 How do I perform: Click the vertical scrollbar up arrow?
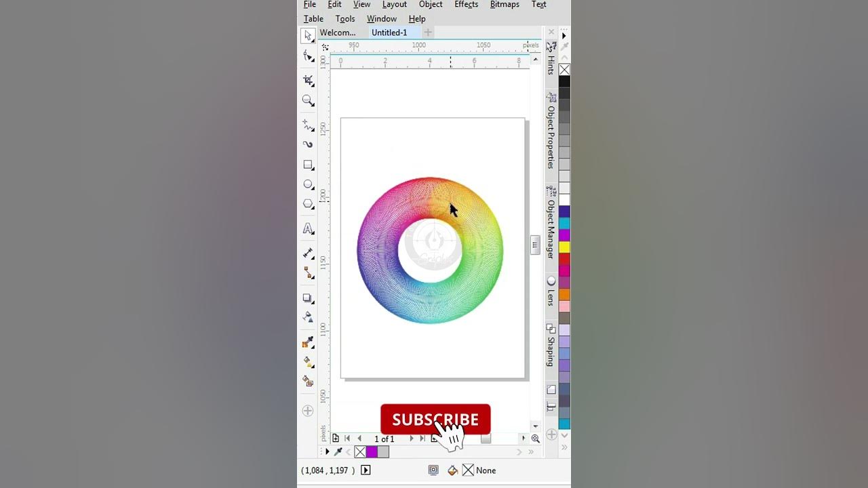click(x=535, y=58)
